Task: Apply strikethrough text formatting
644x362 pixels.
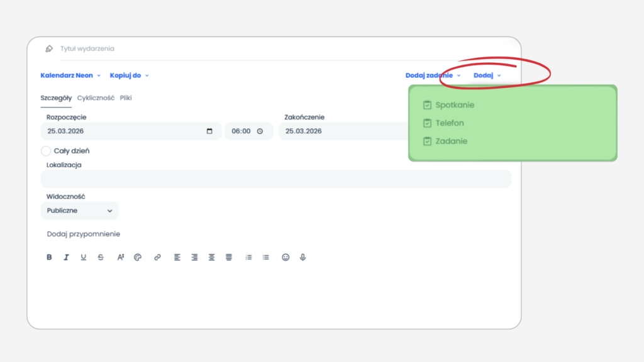Action: click(x=101, y=257)
